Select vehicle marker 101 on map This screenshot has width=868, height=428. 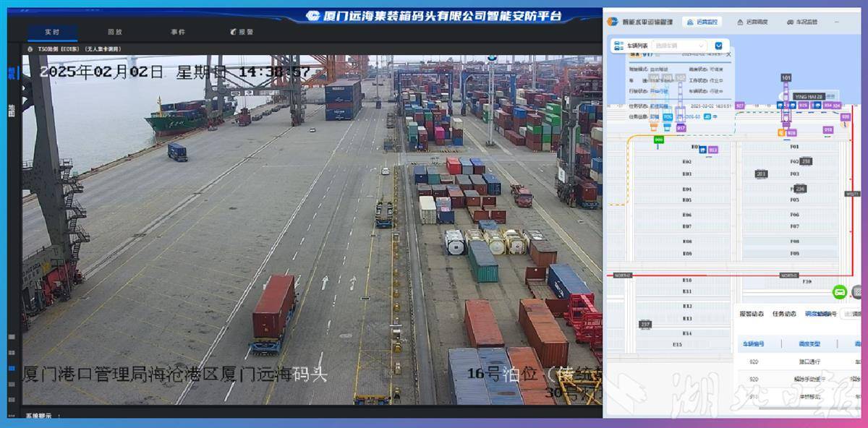click(x=786, y=77)
